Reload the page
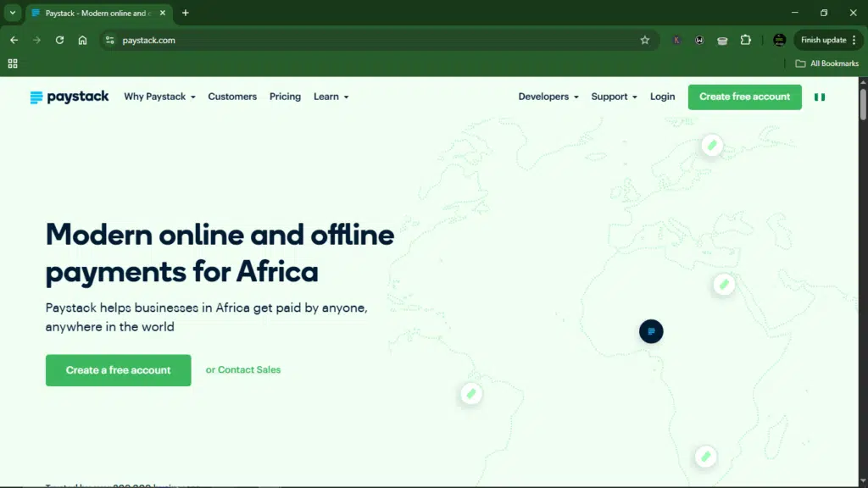Screen dimensions: 868x488 coord(59,40)
